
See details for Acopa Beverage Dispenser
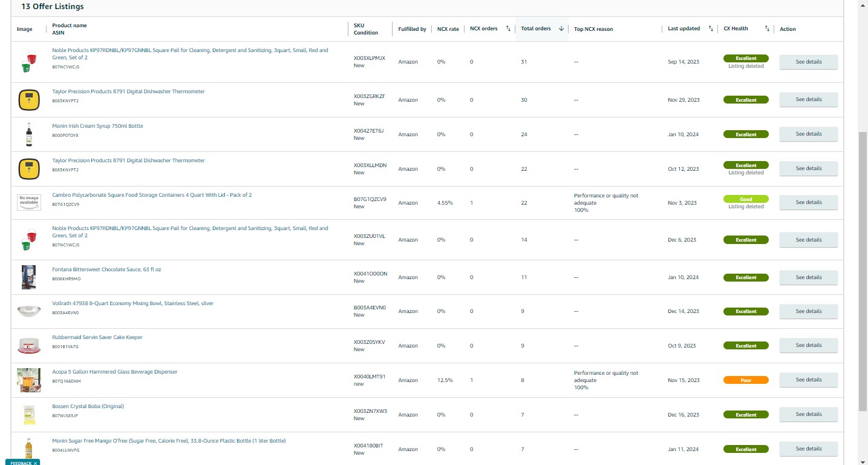click(x=808, y=380)
